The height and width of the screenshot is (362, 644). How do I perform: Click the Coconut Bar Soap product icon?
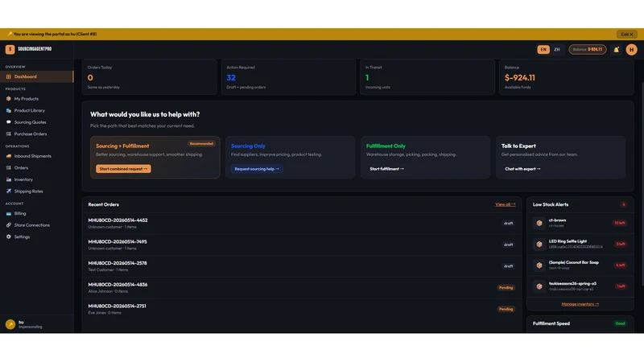pyautogui.click(x=539, y=265)
